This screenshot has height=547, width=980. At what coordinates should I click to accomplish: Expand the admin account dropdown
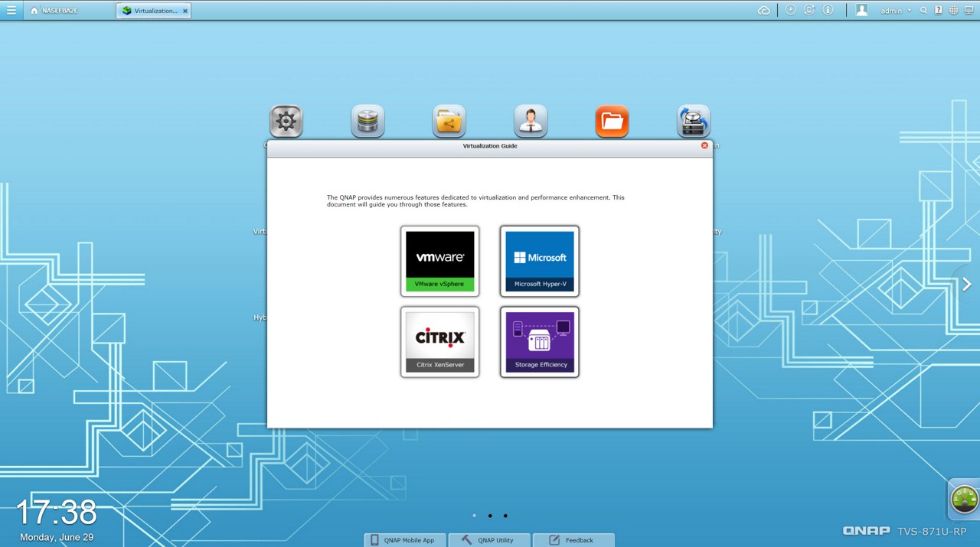896,11
